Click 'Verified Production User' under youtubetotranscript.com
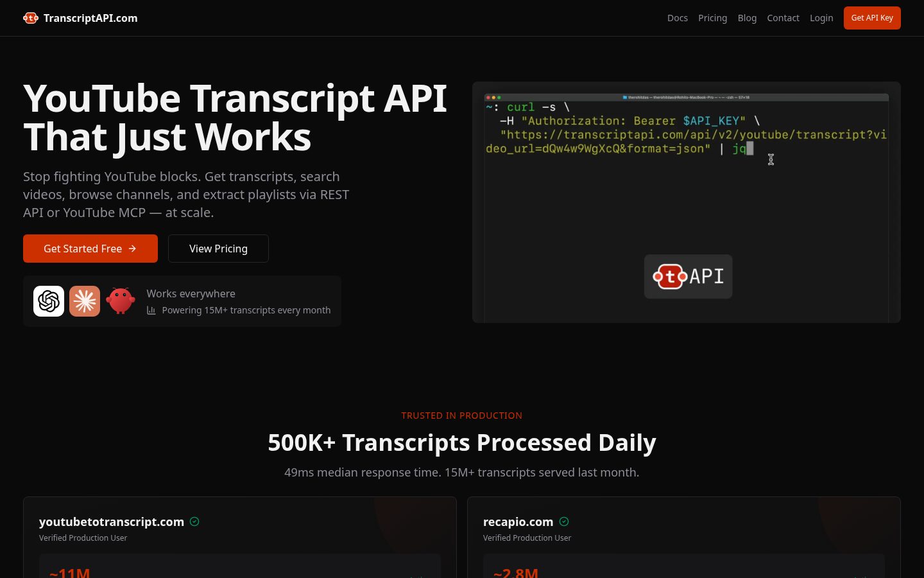The width and height of the screenshot is (924, 578). point(83,538)
